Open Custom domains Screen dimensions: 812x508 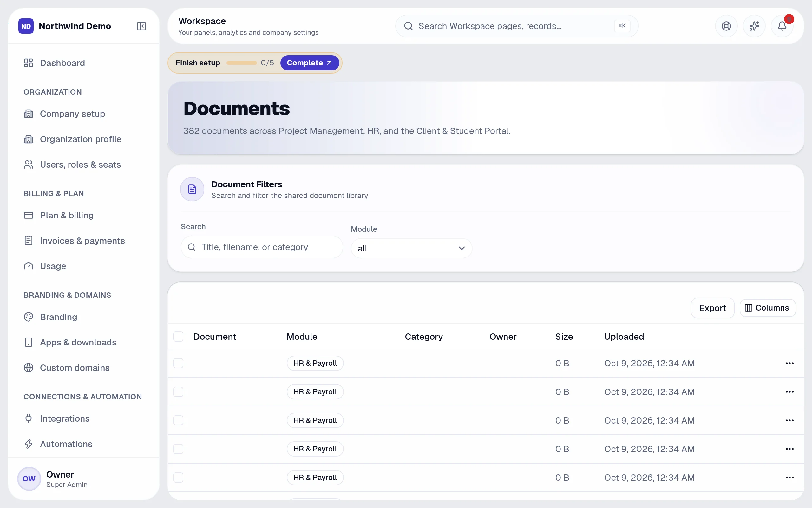83,368
